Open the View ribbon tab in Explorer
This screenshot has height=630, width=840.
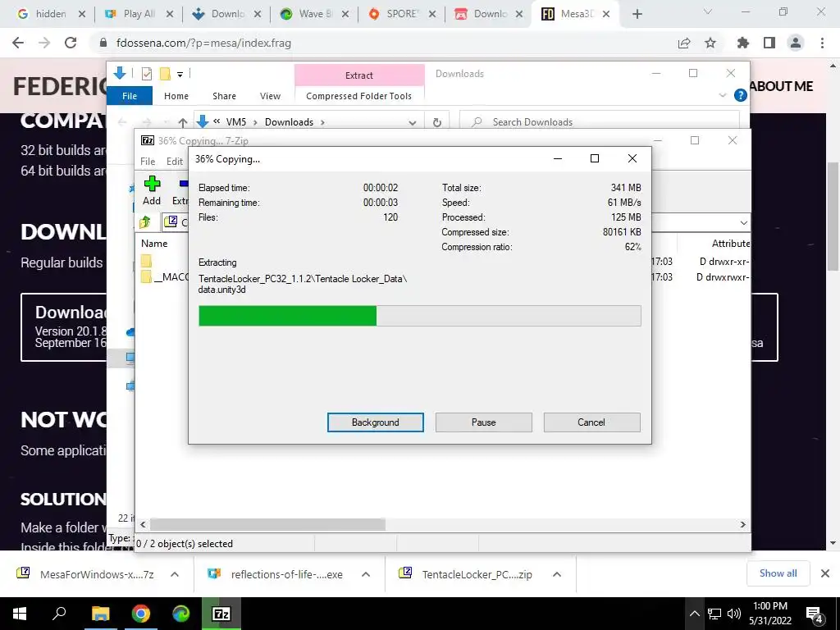(x=270, y=96)
